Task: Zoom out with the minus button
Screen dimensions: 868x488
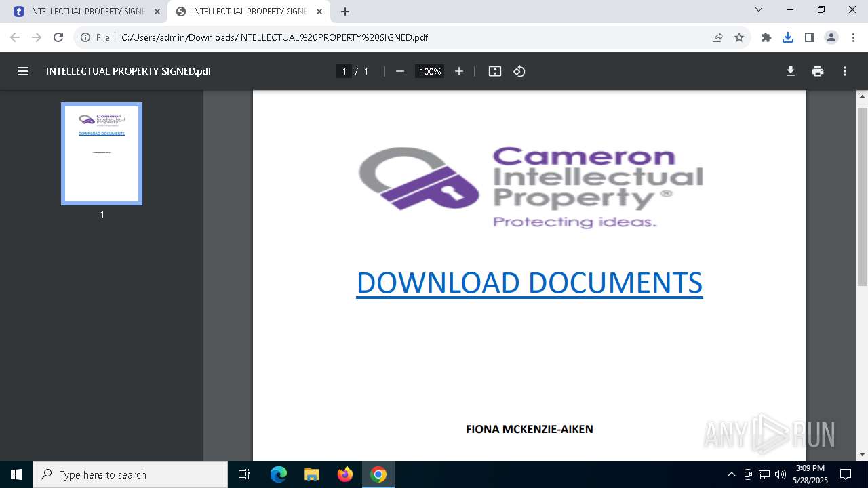Action: (400, 71)
